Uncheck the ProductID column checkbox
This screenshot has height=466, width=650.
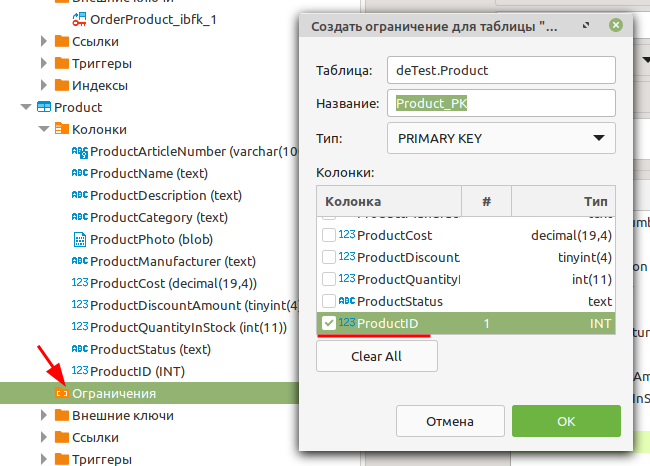pyautogui.click(x=329, y=323)
